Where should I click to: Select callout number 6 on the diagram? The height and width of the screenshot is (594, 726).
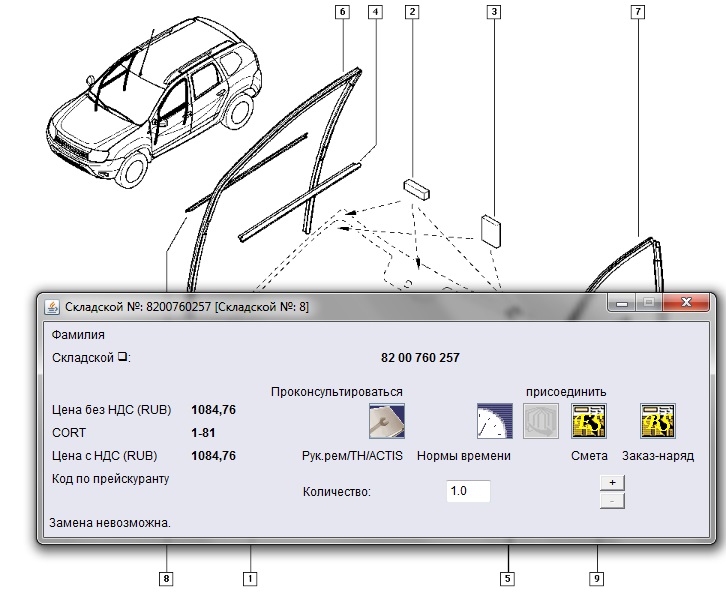pos(343,12)
